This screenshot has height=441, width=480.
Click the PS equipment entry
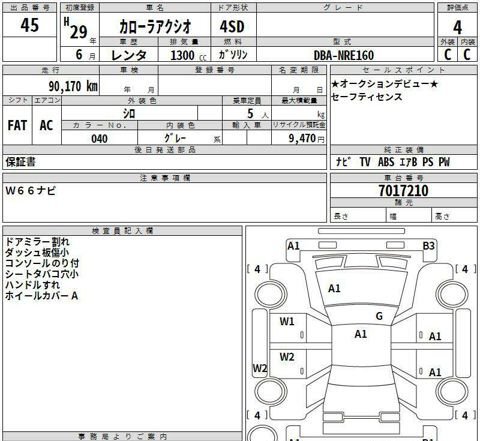pos(428,162)
